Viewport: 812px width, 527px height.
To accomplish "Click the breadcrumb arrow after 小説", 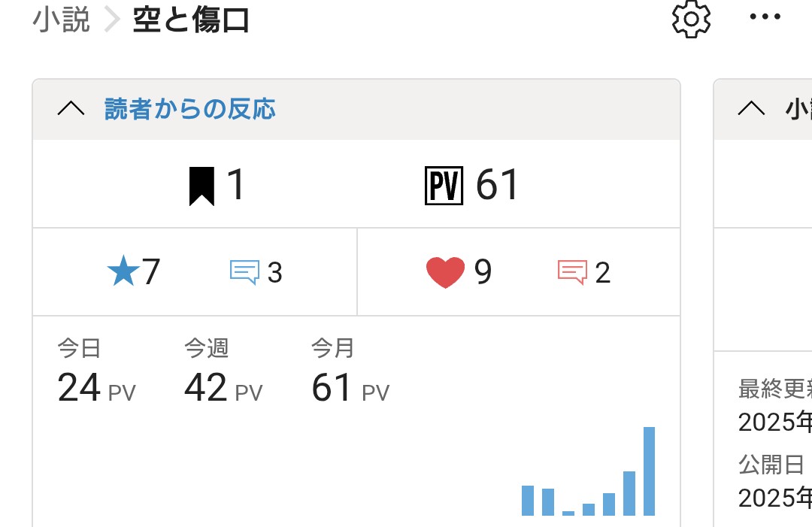I will (x=111, y=20).
